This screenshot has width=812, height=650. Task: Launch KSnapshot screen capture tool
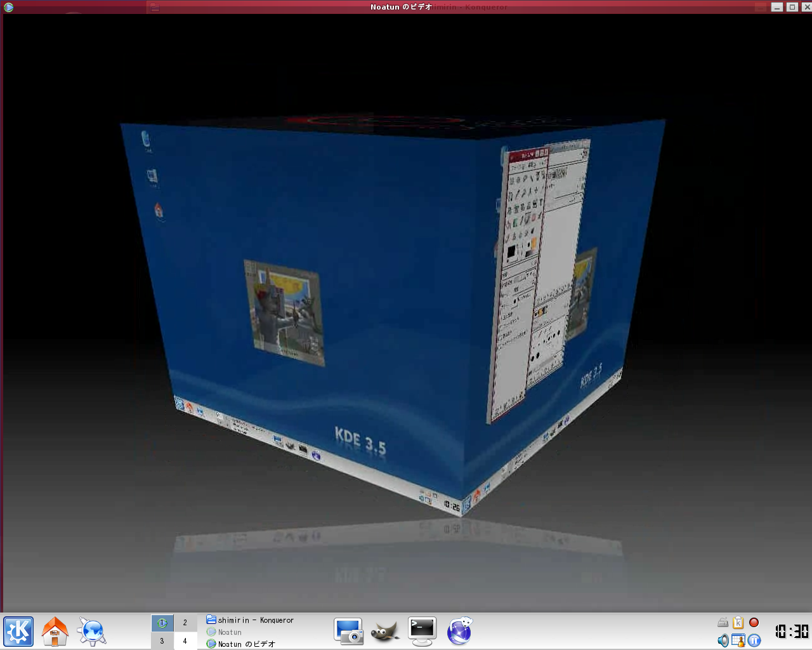point(348,632)
